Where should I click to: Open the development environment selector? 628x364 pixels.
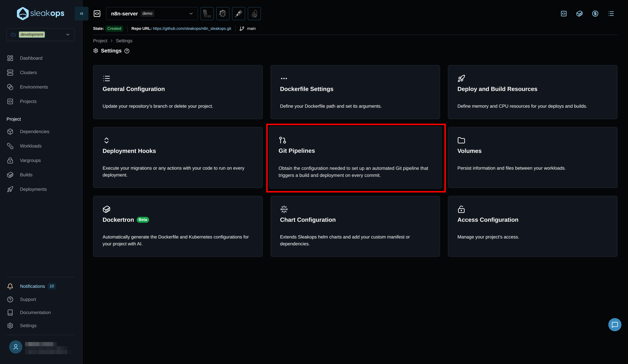point(40,34)
